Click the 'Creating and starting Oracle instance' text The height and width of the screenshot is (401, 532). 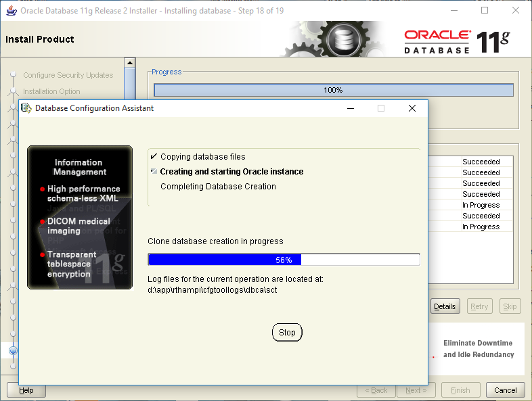point(231,172)
